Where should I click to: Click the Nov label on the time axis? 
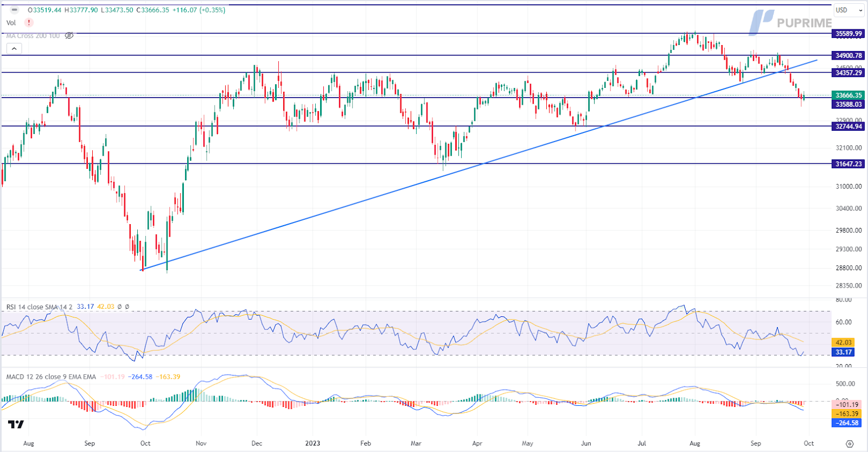[x=201, y=443]
